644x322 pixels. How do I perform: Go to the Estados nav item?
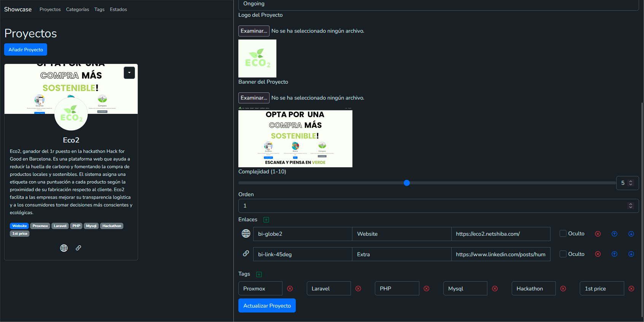click(118, 10)
